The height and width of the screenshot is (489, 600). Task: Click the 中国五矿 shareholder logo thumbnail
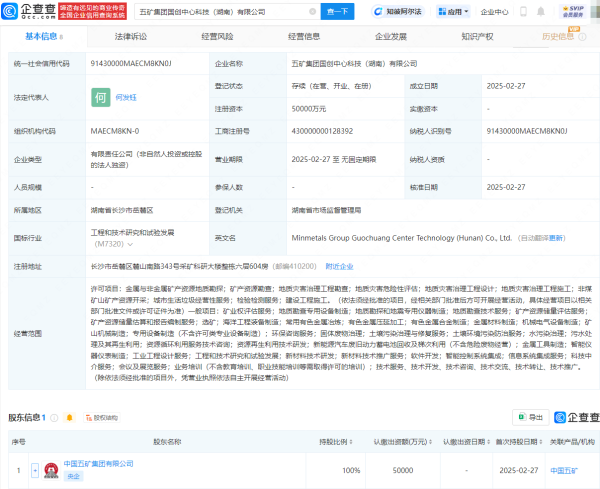(51, 470)
